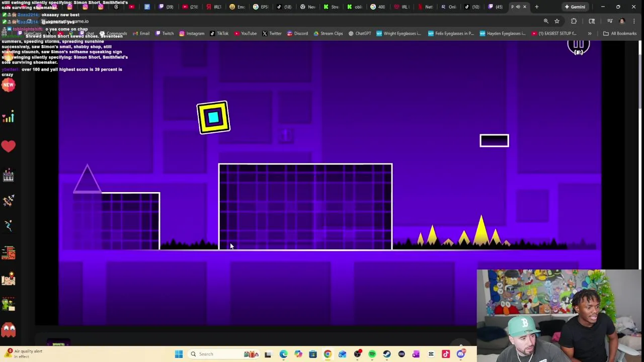Open the ChatGPT bookmark

point(359,33)
